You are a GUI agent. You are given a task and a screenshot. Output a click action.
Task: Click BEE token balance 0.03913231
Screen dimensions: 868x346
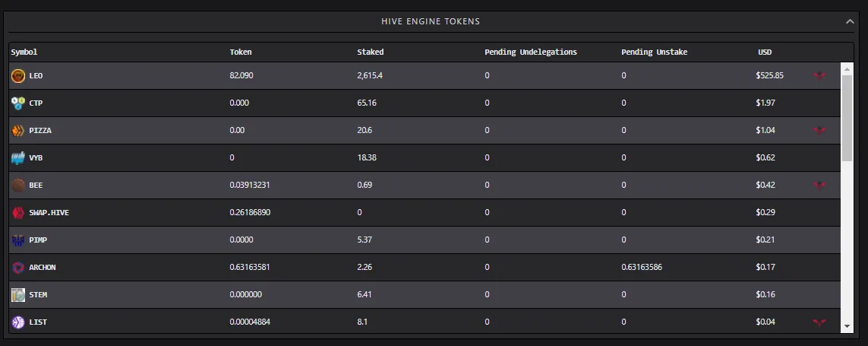[x=250, y=186]
